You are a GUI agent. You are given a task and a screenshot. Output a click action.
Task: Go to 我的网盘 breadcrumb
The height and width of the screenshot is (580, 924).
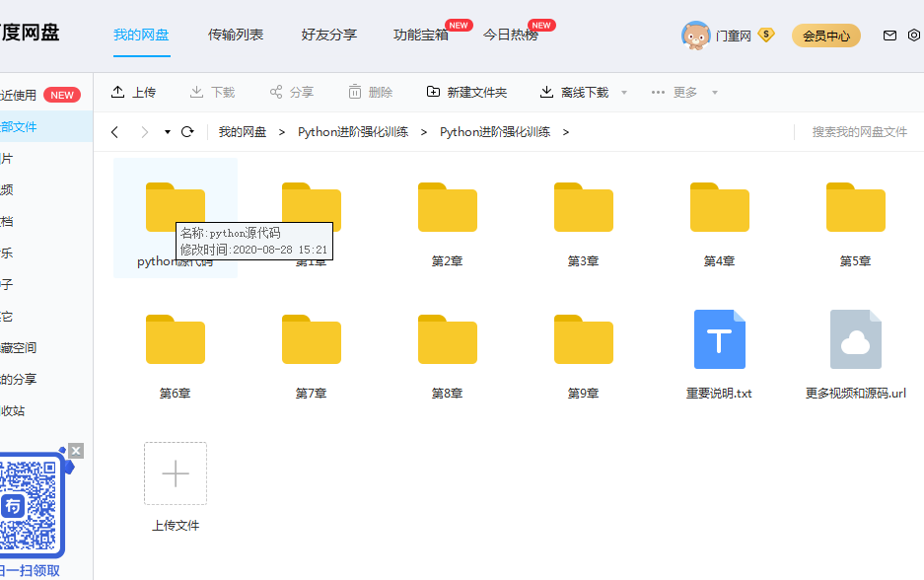(243, 132)
